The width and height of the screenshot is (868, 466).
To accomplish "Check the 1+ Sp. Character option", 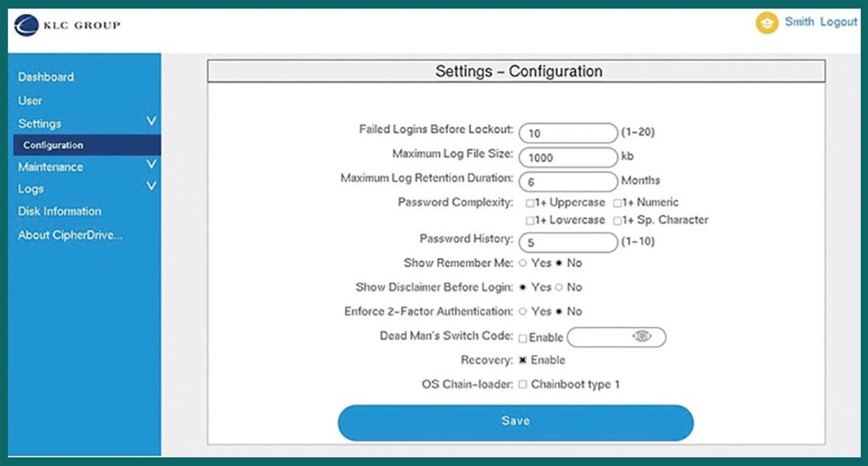I will pos(617,220).
